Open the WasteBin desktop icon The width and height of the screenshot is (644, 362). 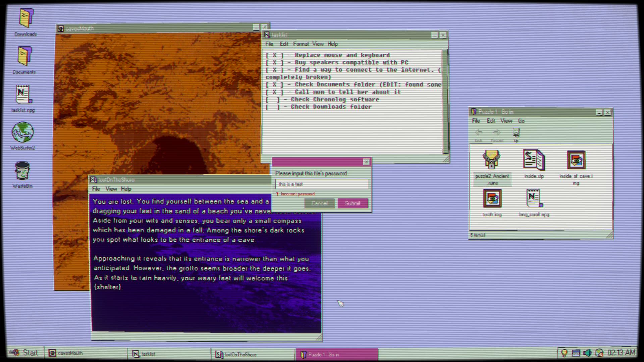(22, 171)
